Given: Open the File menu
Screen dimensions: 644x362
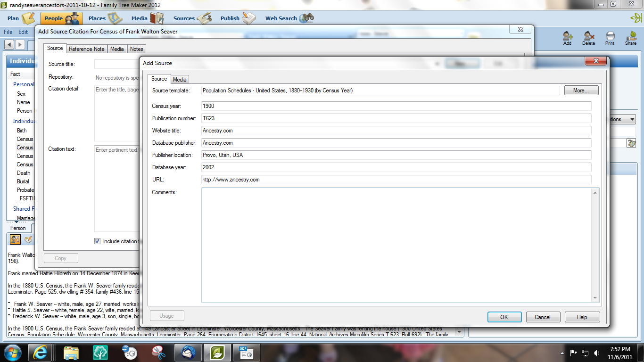Looking at the screenshot, I should tap(8, 32).
